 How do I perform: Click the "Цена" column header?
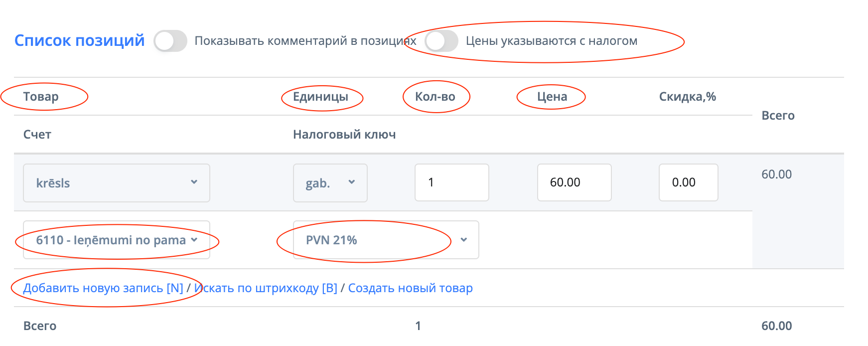(552, 97)
